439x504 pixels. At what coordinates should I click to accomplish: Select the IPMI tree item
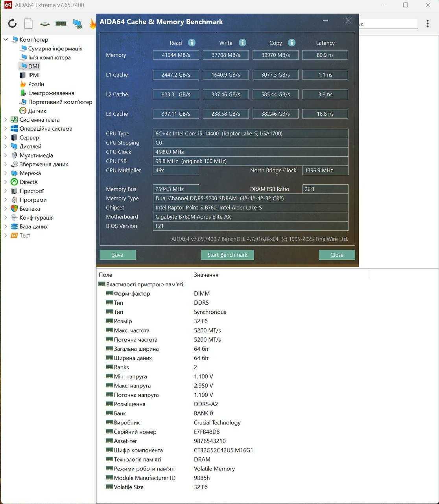(x=34, y=75)
